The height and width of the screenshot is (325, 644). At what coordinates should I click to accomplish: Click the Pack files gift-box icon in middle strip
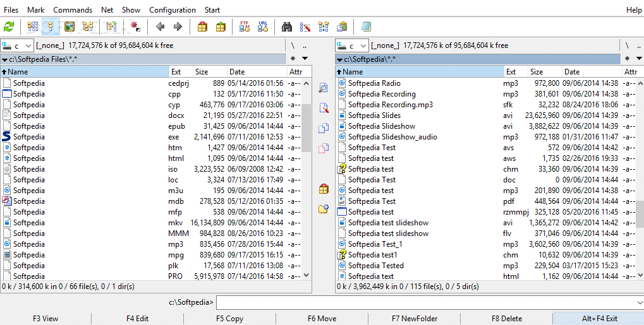[x=324, y=189]
